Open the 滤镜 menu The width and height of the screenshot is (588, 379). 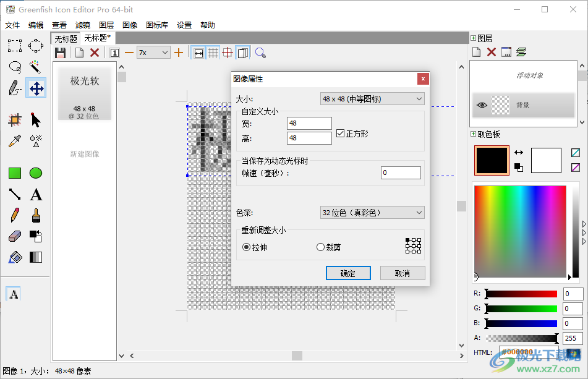coord(82,25)
